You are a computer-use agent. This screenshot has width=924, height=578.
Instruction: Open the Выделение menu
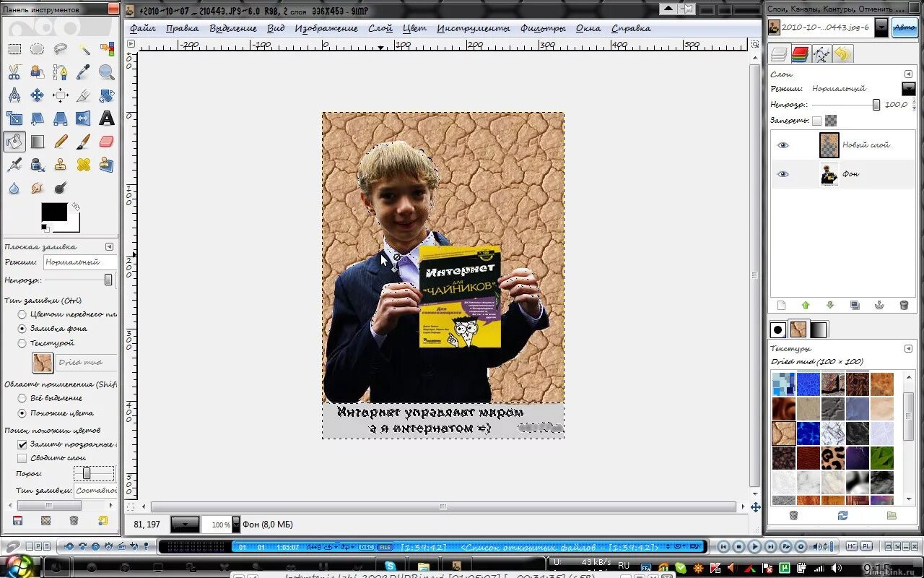pyautogui.click(x=233, y=28)
